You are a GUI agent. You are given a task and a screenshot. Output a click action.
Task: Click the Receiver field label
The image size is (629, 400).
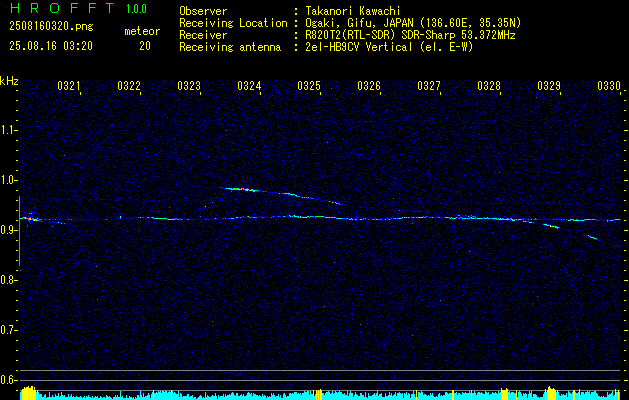point(203,35)
